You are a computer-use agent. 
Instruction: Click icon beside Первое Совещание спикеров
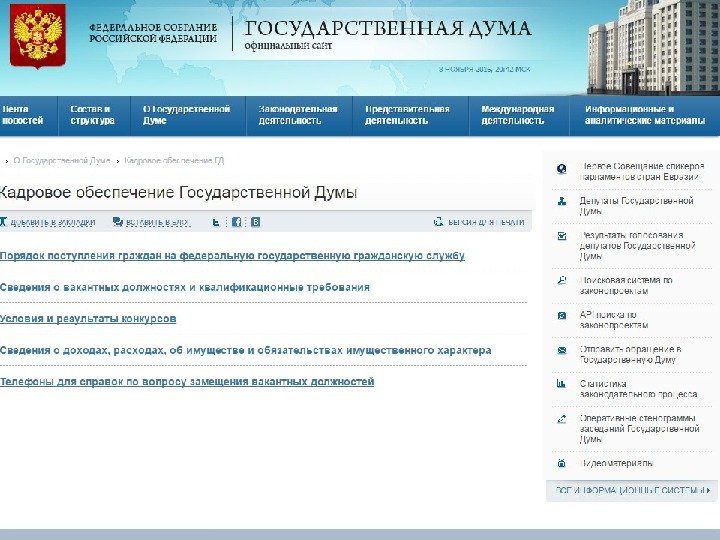pyautogui.click(x=561, y=169)
